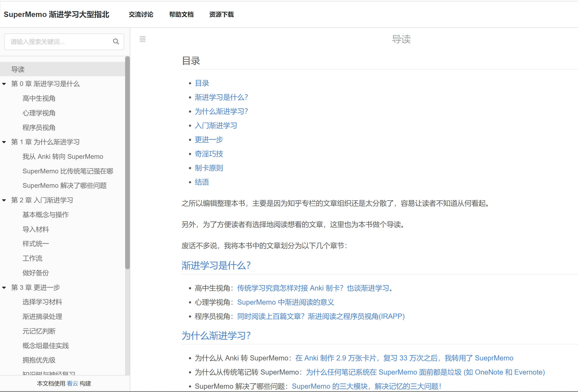
Task: Open the 交流讨论 menu item
Action: 141,14
